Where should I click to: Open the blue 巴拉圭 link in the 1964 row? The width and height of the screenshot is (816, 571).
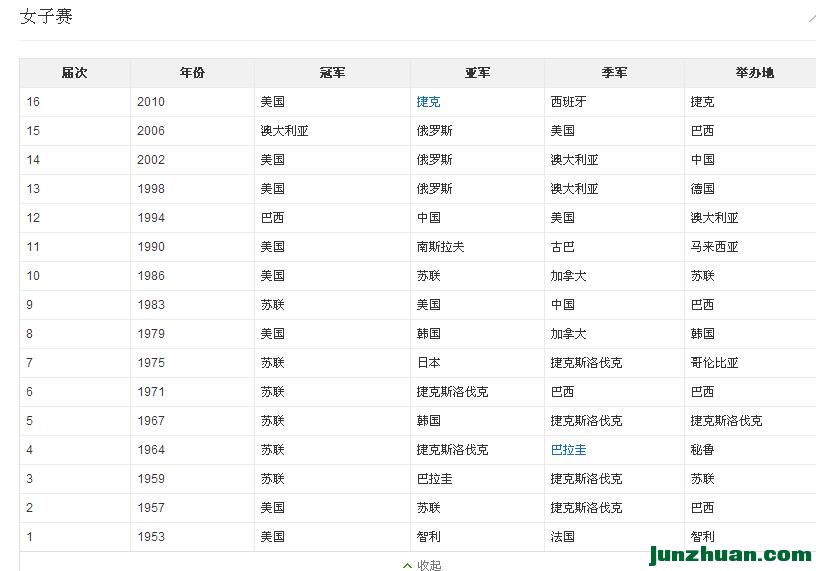(568, 450)
